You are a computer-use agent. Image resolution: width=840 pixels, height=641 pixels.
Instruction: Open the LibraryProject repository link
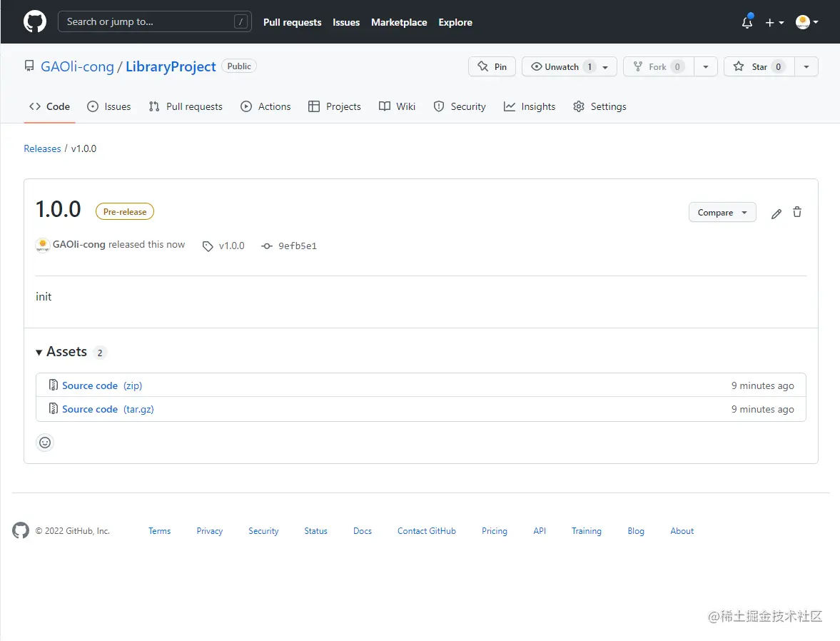click(x=171, y=66)
